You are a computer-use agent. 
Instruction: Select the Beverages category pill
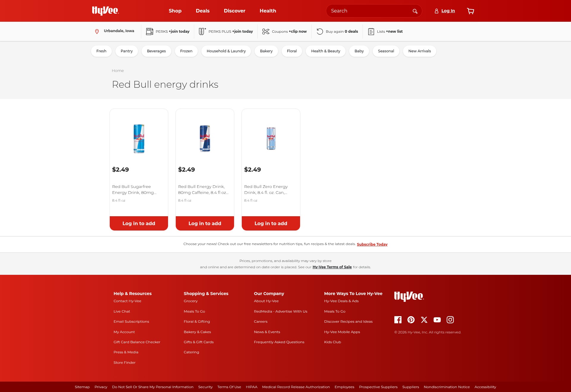[x=156, y=51]
